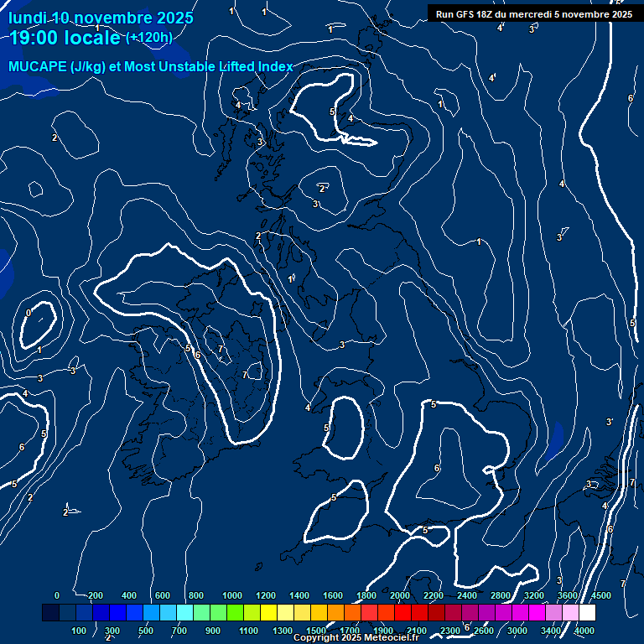The image size is (644, 644).
Task: Click the legend value '2300'
Action: 450,631
